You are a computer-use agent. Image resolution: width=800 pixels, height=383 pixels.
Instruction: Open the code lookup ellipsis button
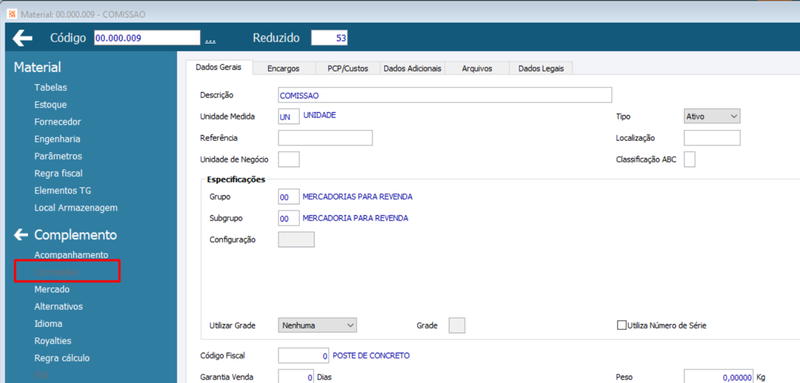[x=210, y=39]
